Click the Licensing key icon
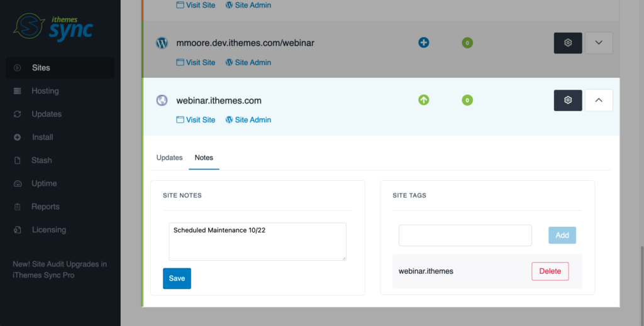 (17, 230)
